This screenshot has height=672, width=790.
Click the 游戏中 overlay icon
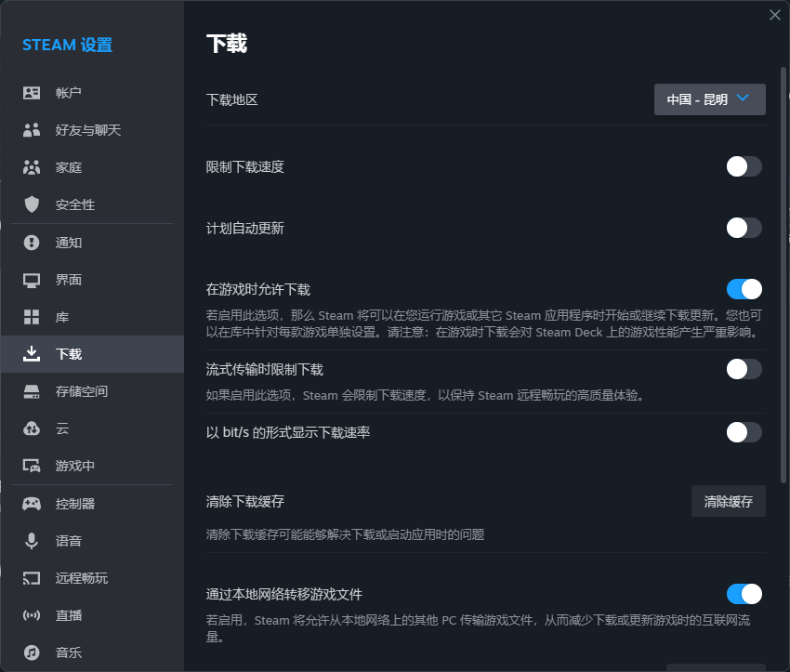(x=32, y=466)
